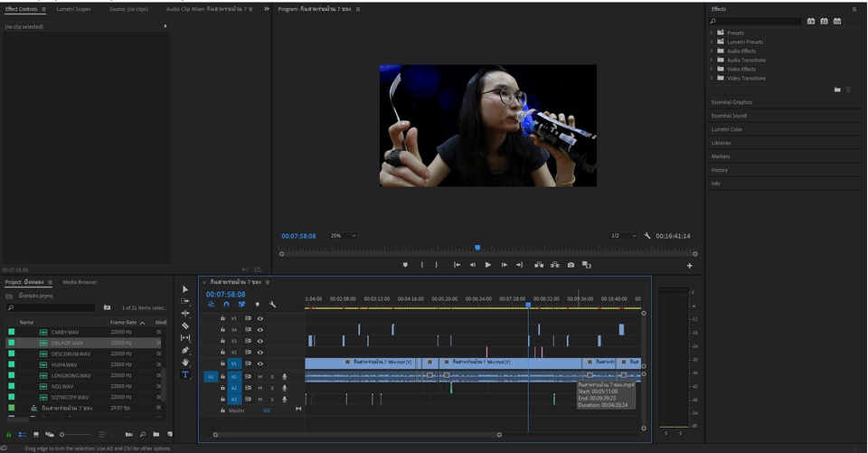
Task: Select the Type tool
Action: pos(185,374)
